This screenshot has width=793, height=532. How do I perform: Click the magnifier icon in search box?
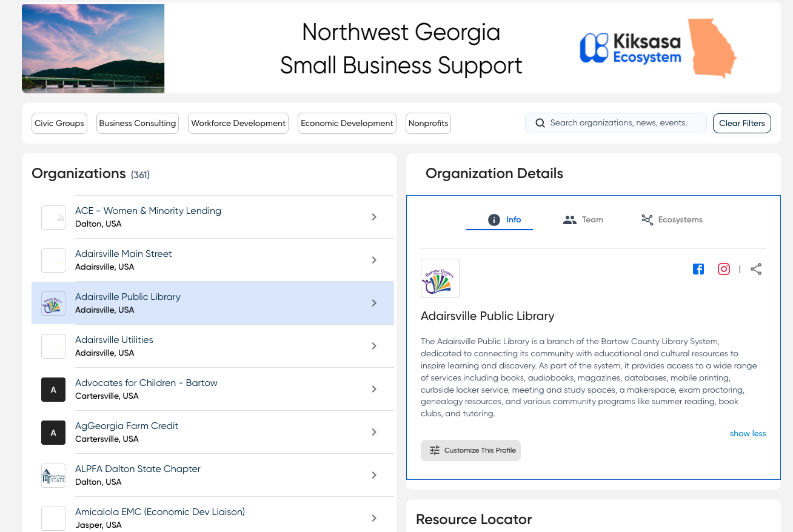(x=540, y=123)
